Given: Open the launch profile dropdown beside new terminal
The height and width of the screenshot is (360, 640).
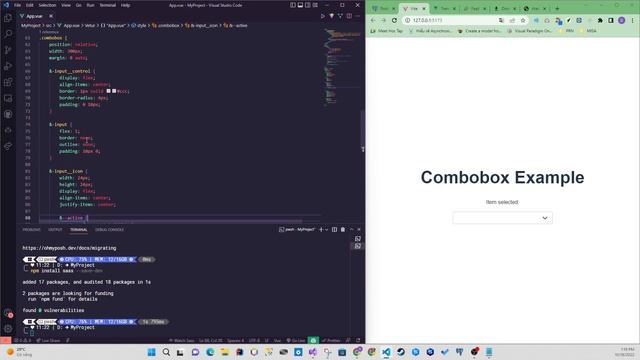Looking at the screenshot, I should 327,230.
